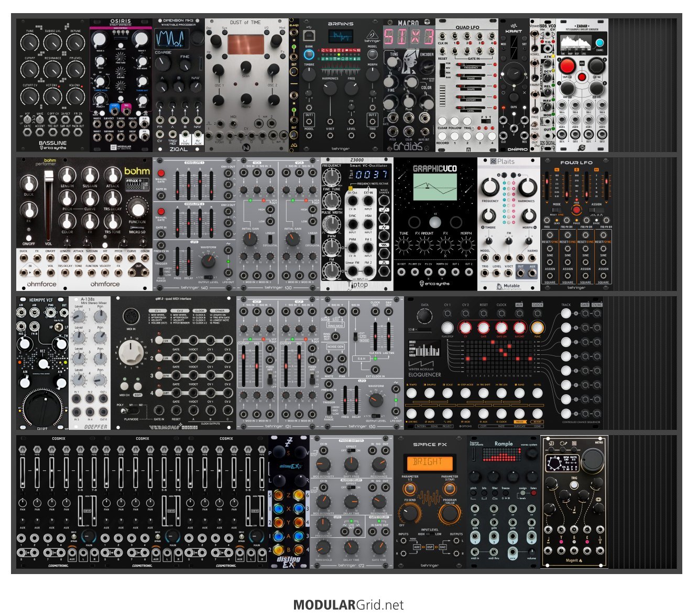698x616 pixels.
Task: Click the big CUTOFF knob on Hermippe VCF
Action: pyautogui.click(x=42, y=407)
